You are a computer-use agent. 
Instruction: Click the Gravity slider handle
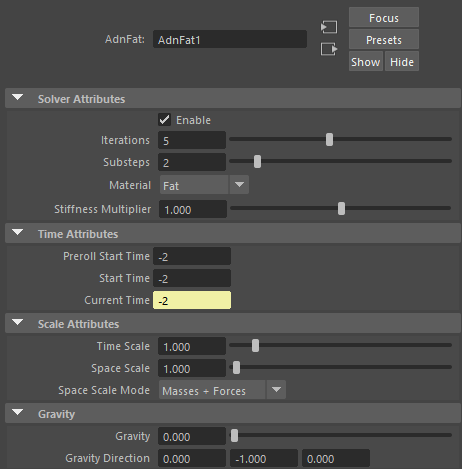click(234, 436)
